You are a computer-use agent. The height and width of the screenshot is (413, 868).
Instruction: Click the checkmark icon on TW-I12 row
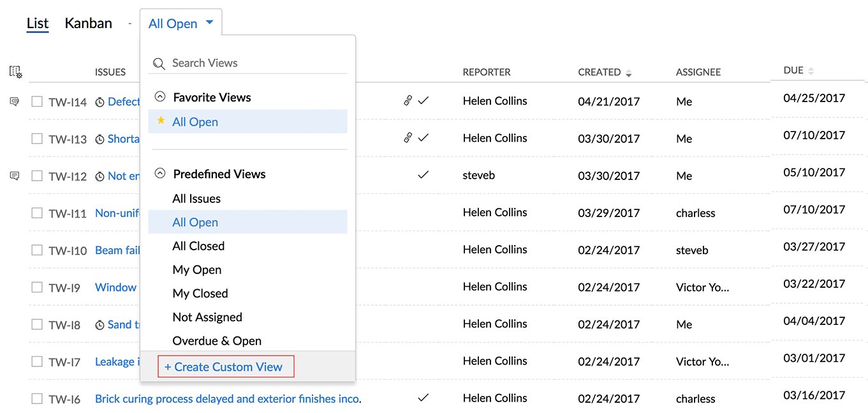423,175
